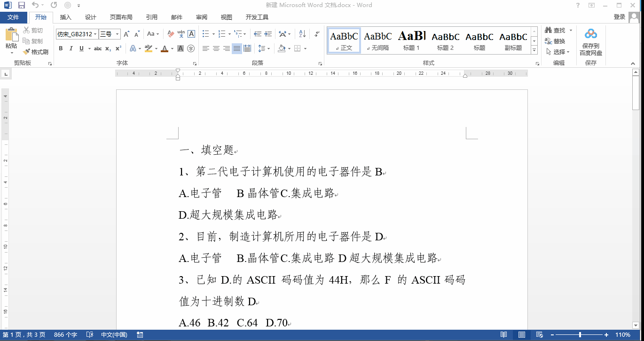This screenshot has width=644, height=341.
Task: Toggle Underline formatting
Action: 81,48
